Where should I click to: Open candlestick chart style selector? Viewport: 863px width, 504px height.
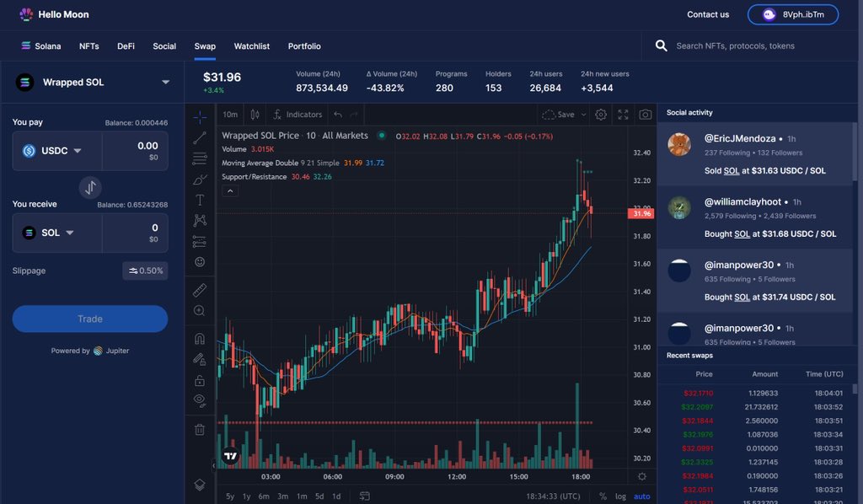[x=255, y=115]
